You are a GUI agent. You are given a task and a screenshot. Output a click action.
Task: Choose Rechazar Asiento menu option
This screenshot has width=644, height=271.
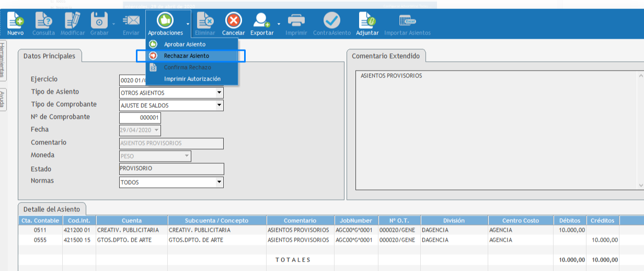point(186,56)
